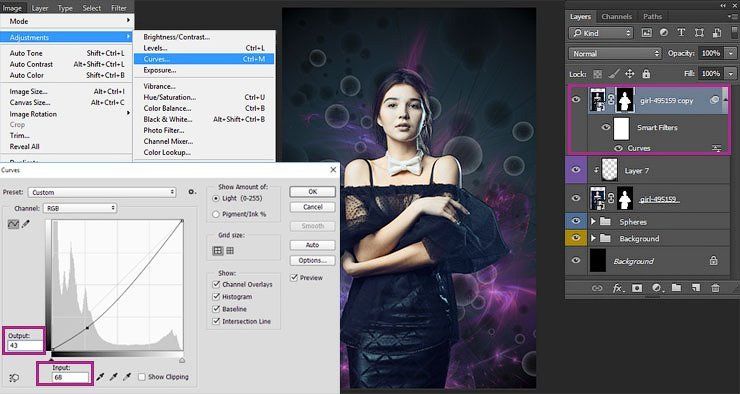Click the Auto button
The image size is (740, 394).
click(x=312, y=245)
